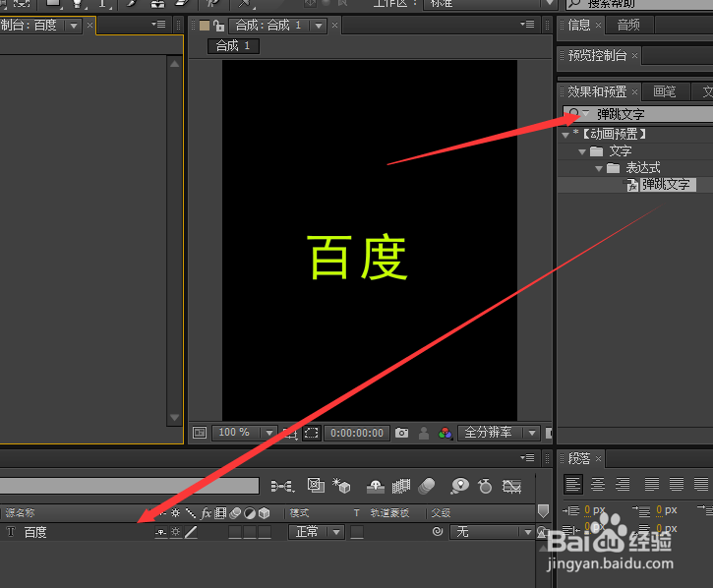713x588 pixels.
Task: Open the composition panel options menu
Action: pos(527,25)
